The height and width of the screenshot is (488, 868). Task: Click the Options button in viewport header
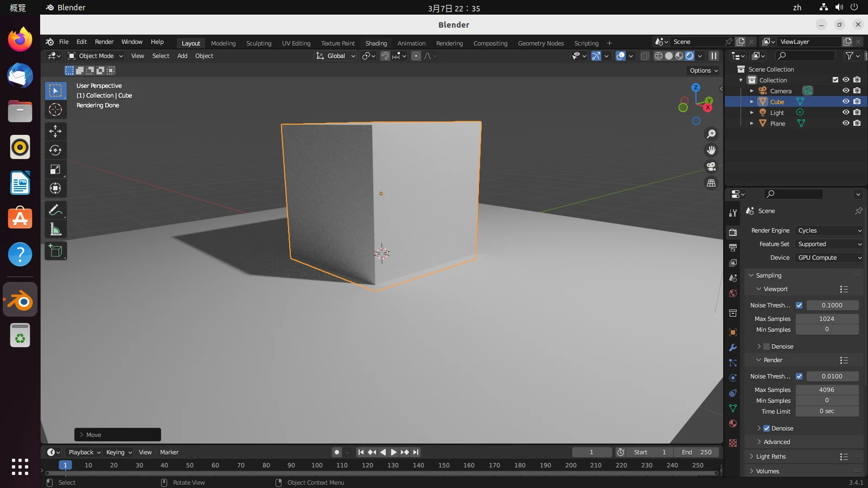coord(704,70)
